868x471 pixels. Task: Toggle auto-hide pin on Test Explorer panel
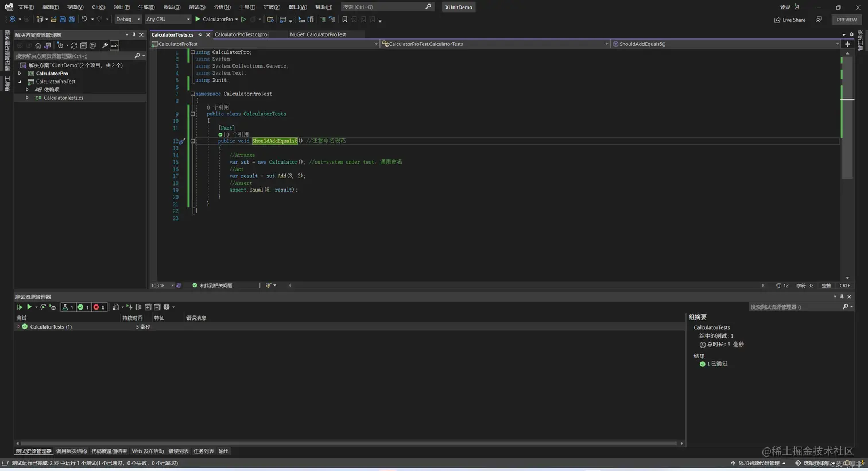coord(842,296)
